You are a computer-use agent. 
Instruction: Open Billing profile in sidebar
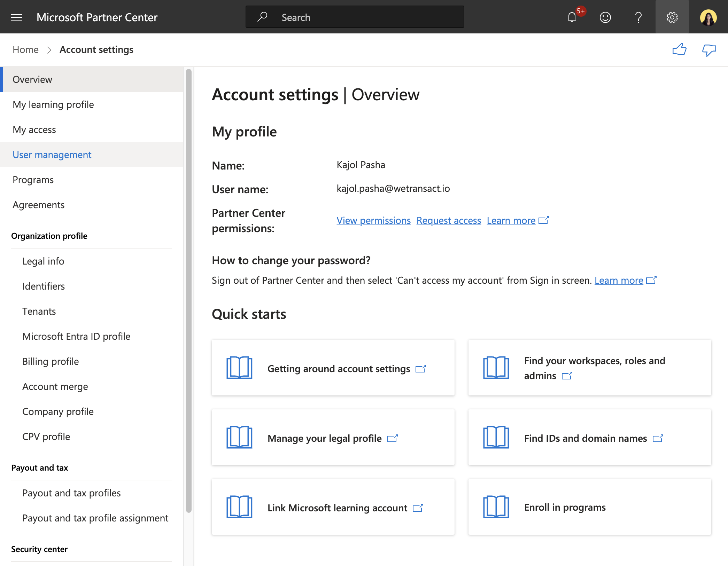[92, 361]
